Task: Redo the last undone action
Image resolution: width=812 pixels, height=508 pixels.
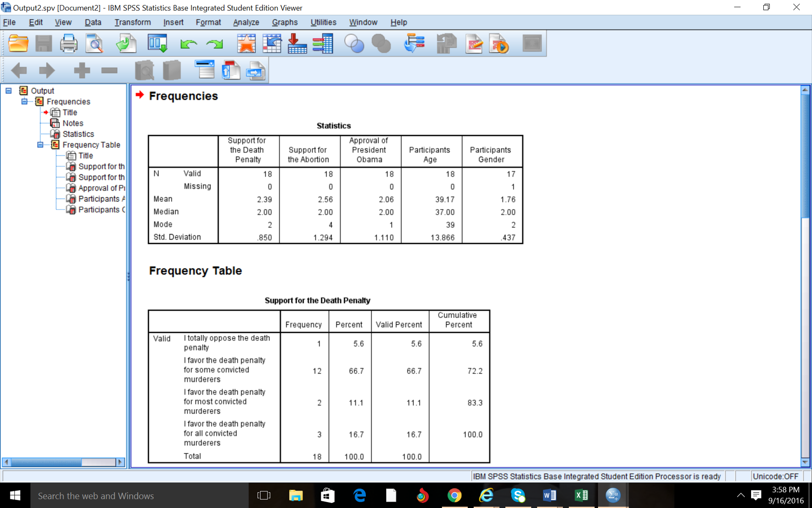Action: [215, 43]
